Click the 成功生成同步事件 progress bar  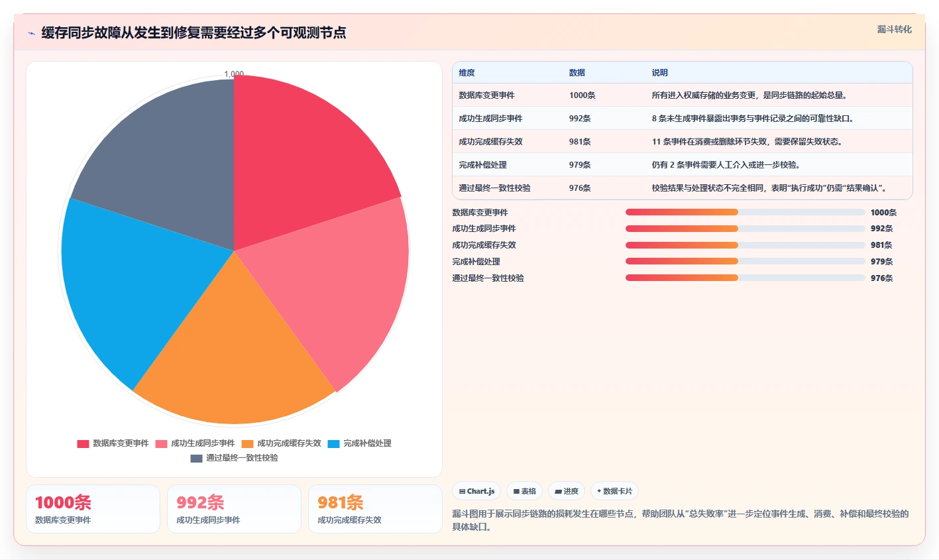point(746,229)
